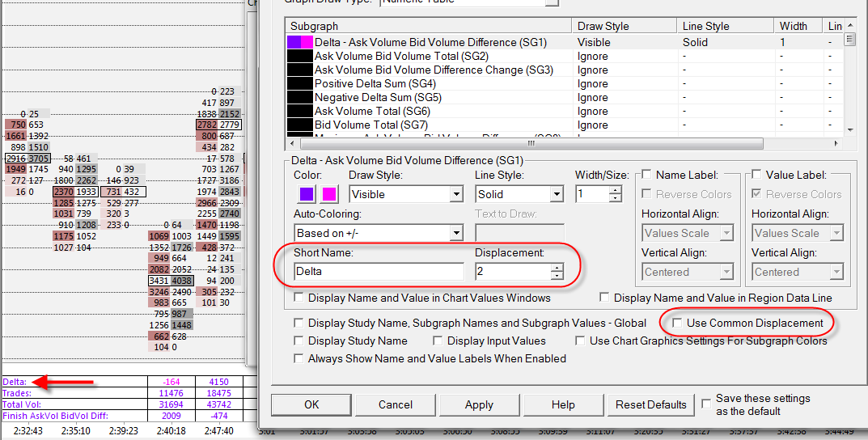Increase Width/Size with the up arrow
868x440 pixels.
tap(616, 190)
